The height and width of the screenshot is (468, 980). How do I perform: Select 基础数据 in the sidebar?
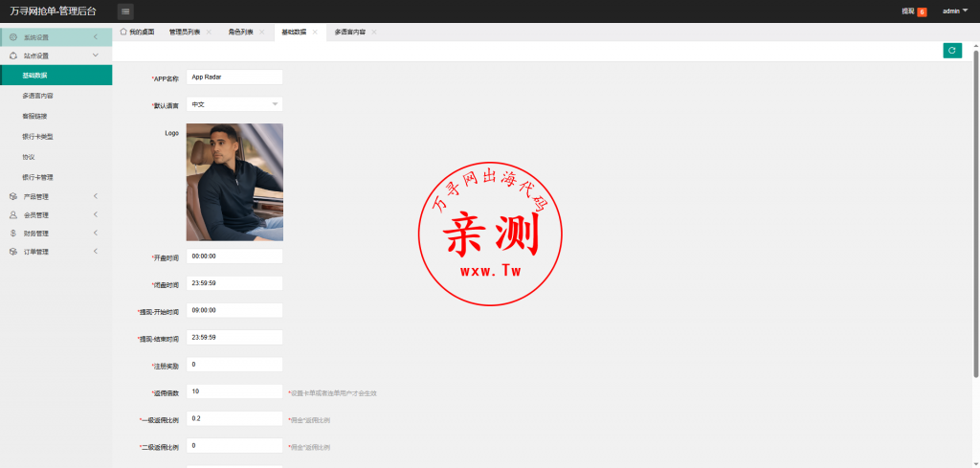(x=56, y=76)
